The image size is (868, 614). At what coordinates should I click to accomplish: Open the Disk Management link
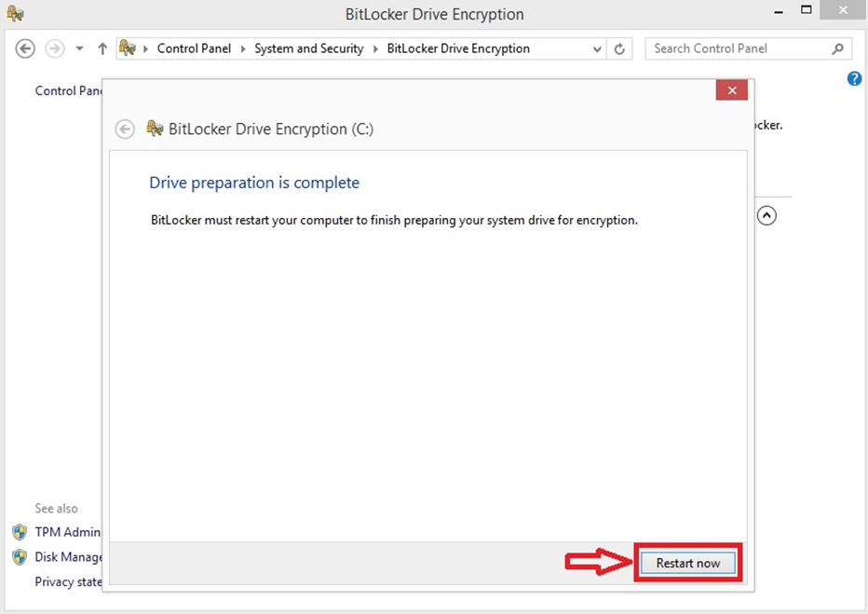coord(69,557)
